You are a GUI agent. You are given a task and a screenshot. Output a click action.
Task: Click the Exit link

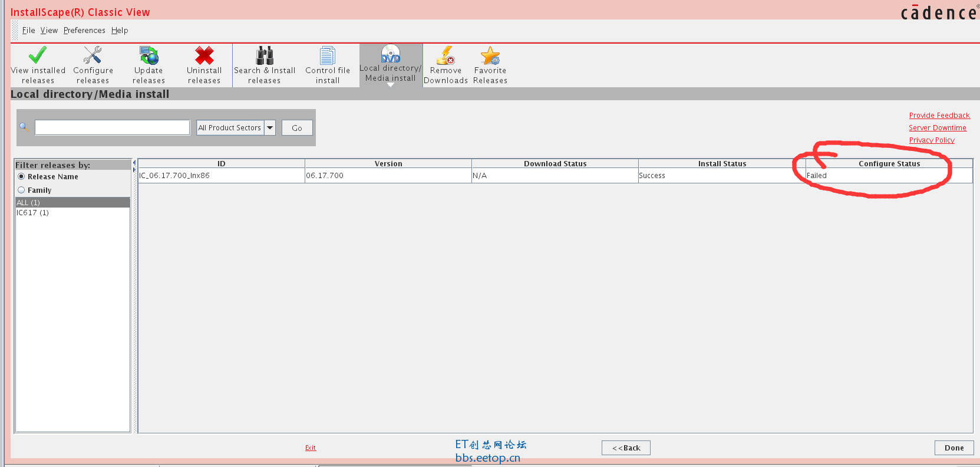point(311,448)
